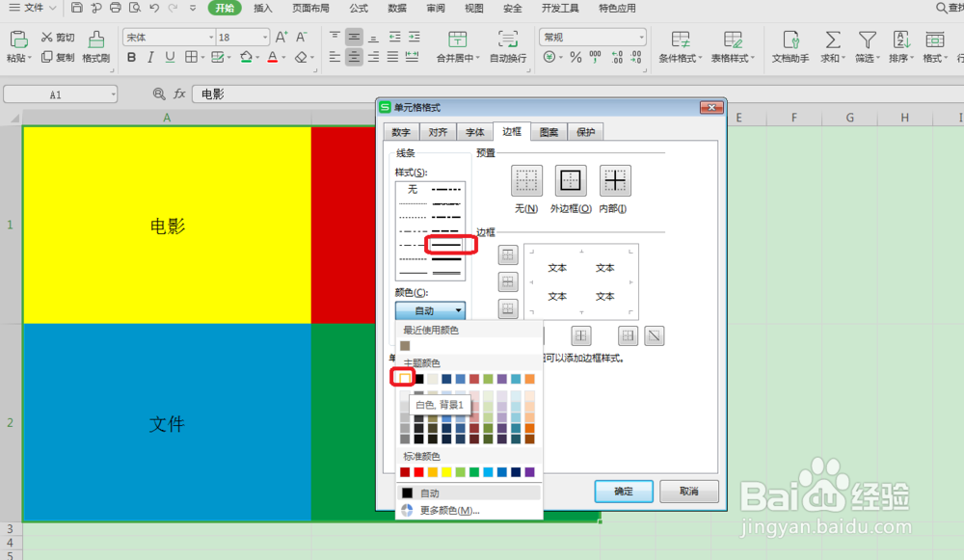Toggle horizontal center alignment in ribbon

pyautogui.click(x=354, y=58)
